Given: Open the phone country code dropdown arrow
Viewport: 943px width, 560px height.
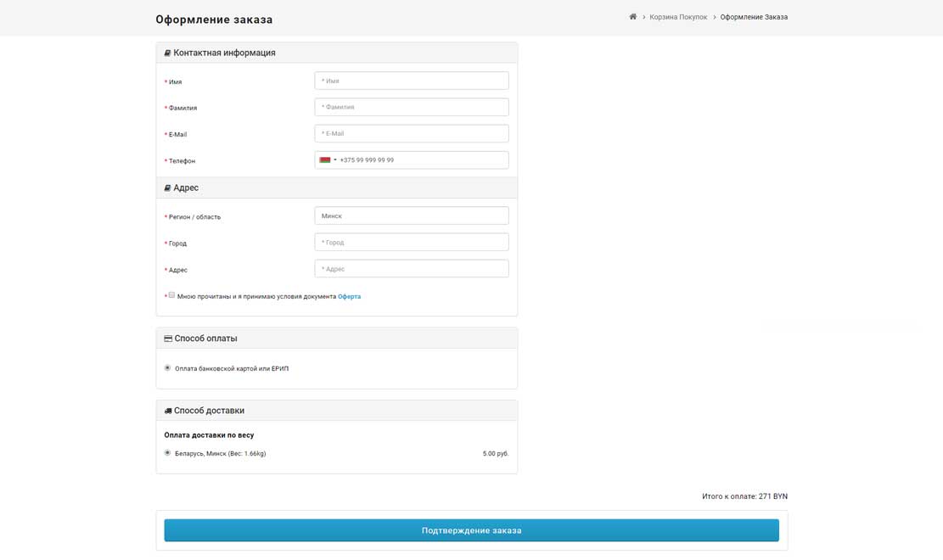Looking at the screenshot, I should click(x=335, y=160).
